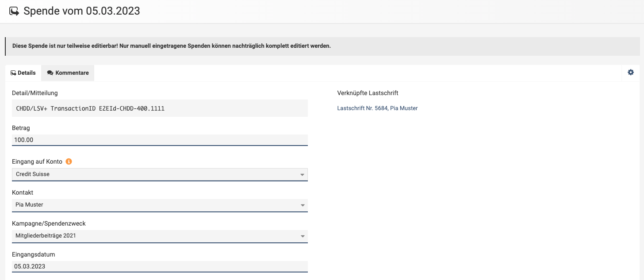Screen dimensions: 644x280
Task: Focus the Eingangsdatum date field
Action: coord(160,266)
